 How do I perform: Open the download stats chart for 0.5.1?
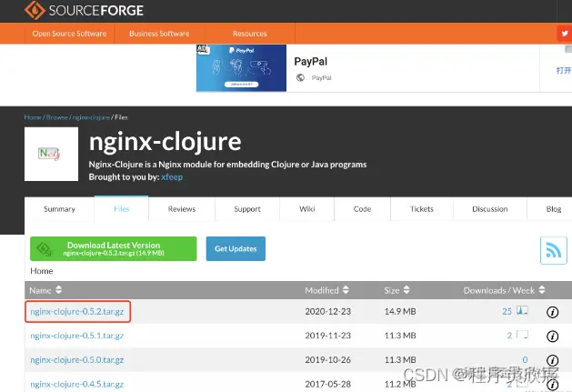[x=522, y=335]
